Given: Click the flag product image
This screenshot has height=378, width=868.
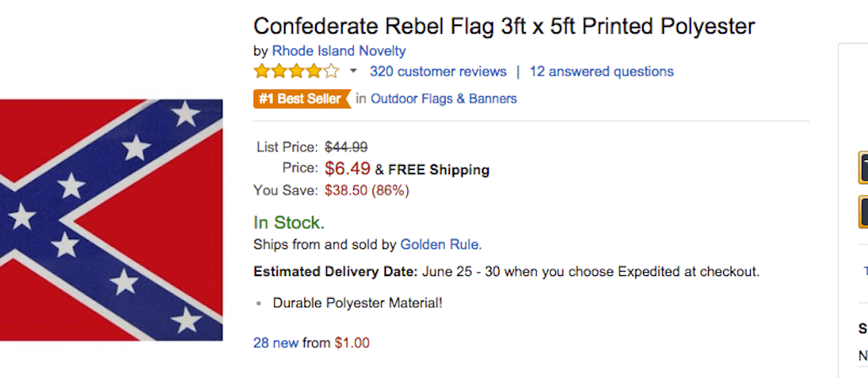Looking at the screenshot, I should [x=111, y=219].
